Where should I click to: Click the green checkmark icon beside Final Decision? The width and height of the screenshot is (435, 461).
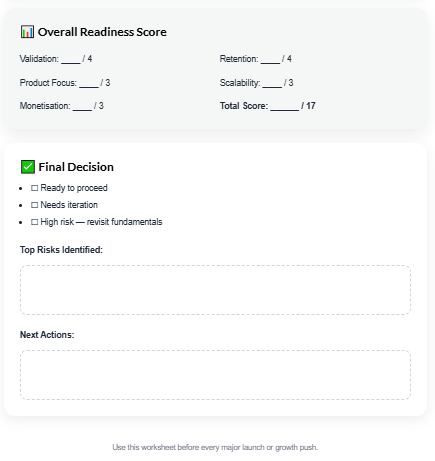coord(28,167)
